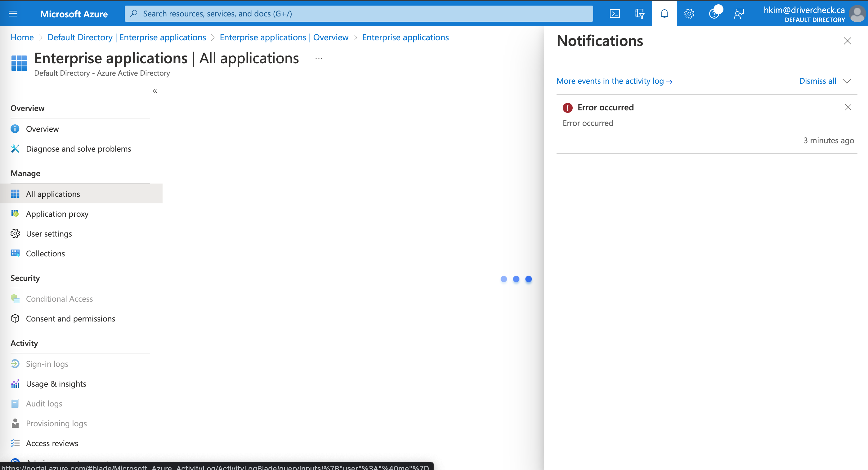
Task: Click the account avatar
Action: point(857,13)
